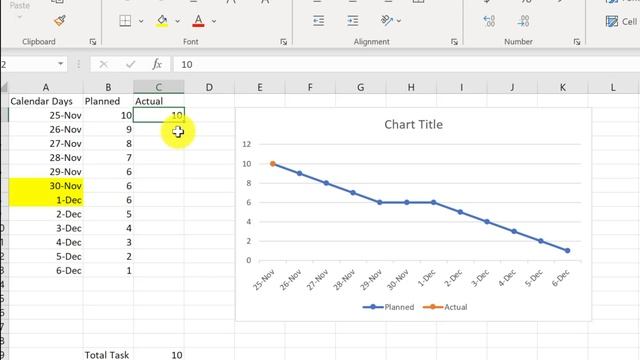
Task: Select the 6-Dec date cell
Action: [x=46, y=271]
